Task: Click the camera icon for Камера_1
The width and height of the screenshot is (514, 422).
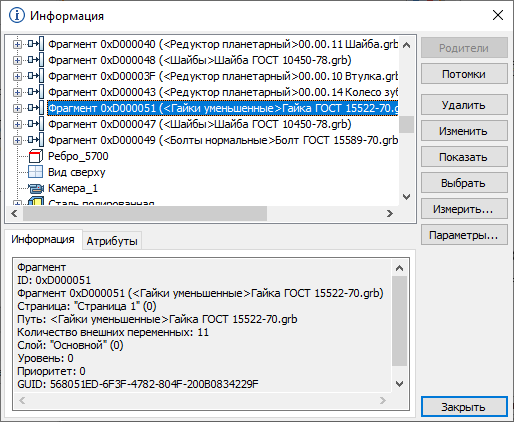Action: (x=36, y=188)
